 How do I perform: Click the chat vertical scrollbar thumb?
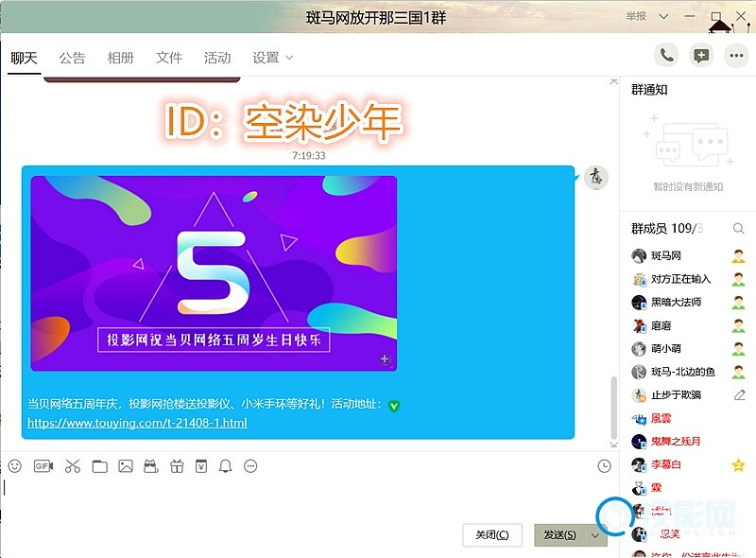(x=613, y=407)
